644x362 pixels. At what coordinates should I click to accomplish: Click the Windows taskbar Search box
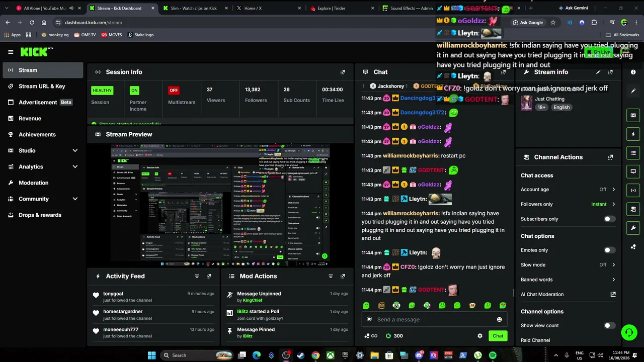click(197, 355)
